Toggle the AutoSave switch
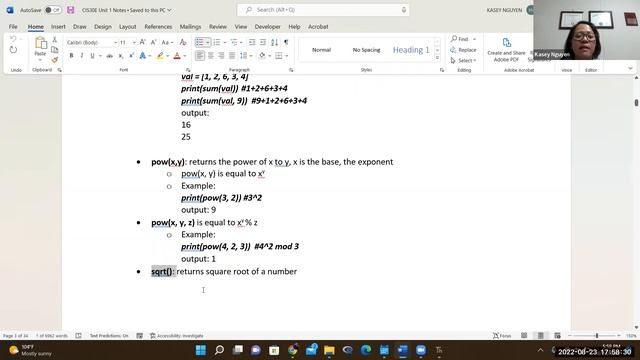 (53, 10)
